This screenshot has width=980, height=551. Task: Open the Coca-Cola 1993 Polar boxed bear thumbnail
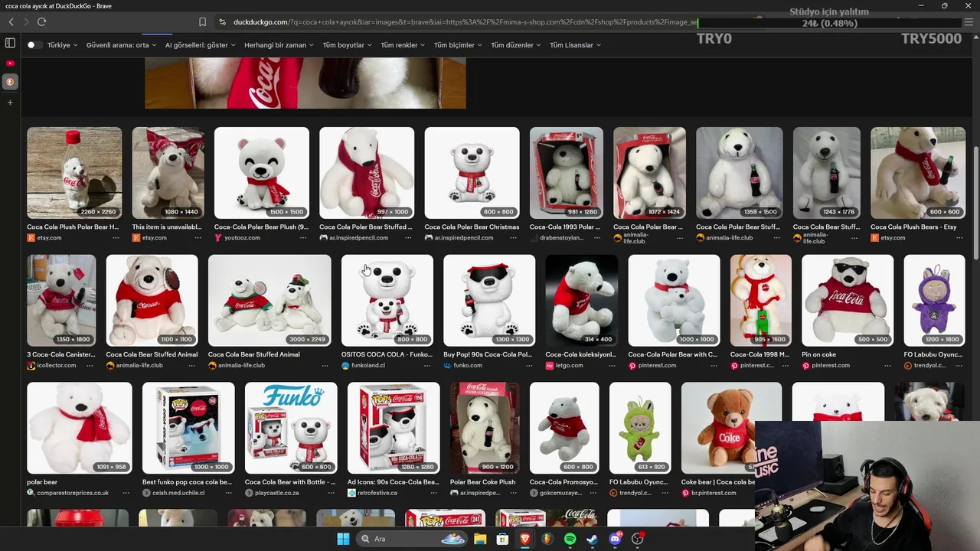567,173
